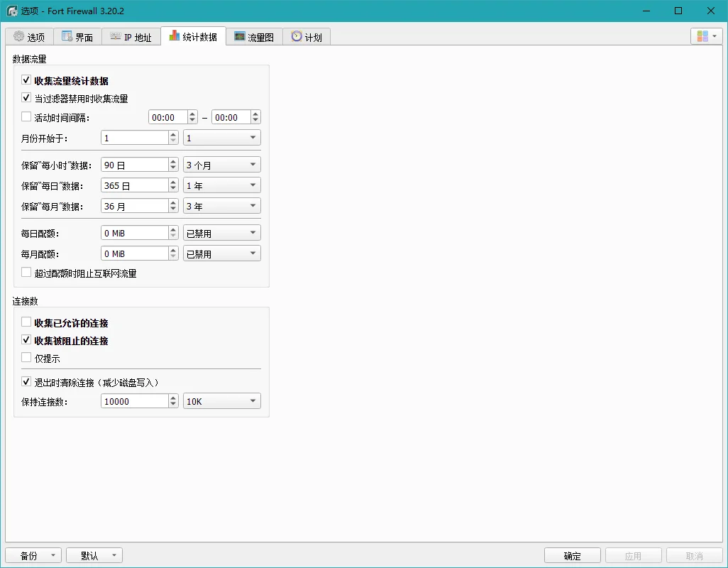Click the 36 月 monthly retention field
This screenshot has width=728, height=568.
point(135,206)
